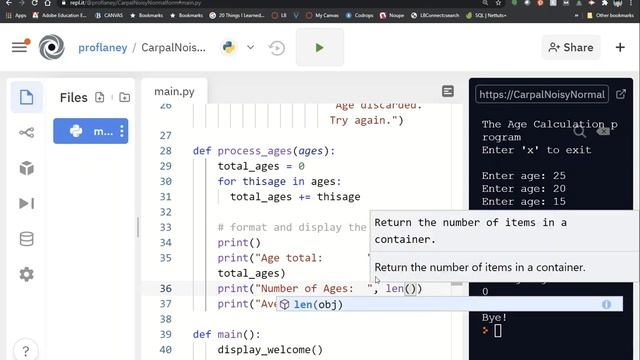Open the Codrops bookmark
This screenshot has width=640, height=360.
tap(359, 16)
